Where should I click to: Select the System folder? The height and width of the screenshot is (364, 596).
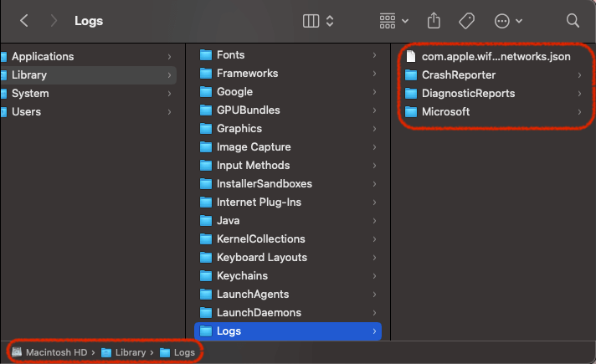pyautogui.click(x=30, y=94)
